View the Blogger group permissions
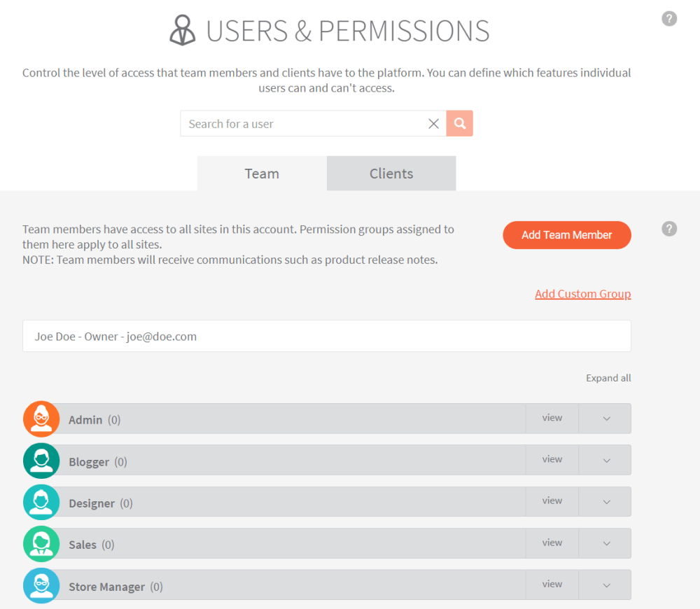 [552, 459]
